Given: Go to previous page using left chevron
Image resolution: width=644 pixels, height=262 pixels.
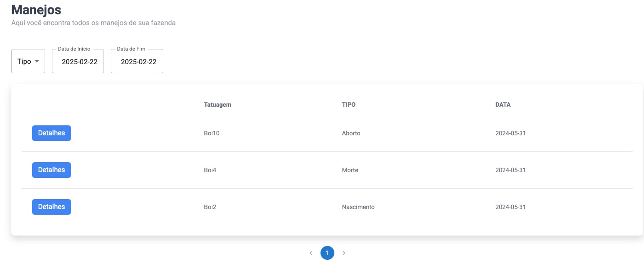Looking at the screenshot, I should click(x=311, y=253).
